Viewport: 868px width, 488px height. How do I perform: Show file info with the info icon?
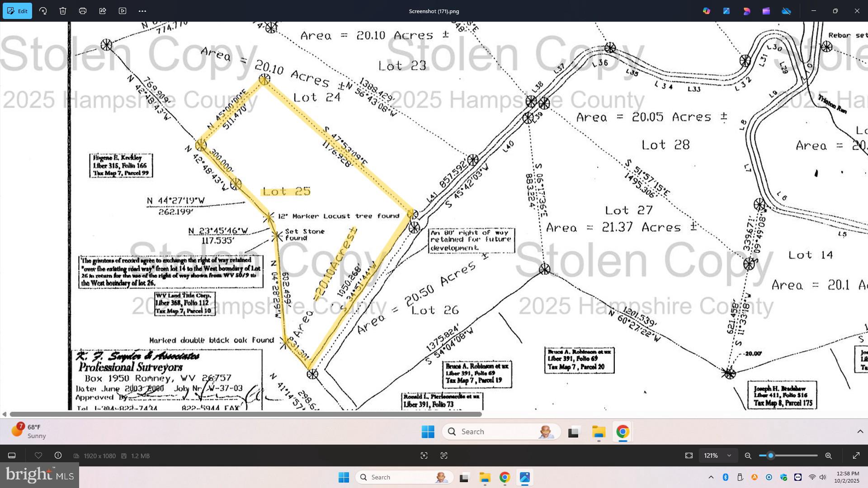click(58, 455)
